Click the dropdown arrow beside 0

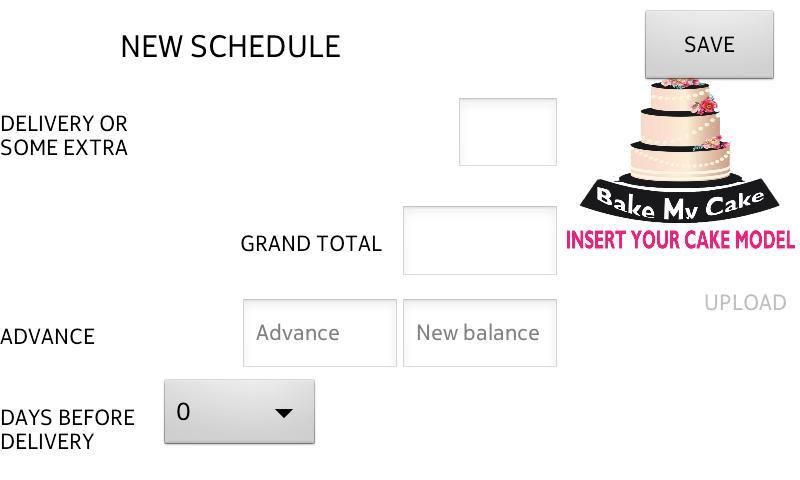pyautogui.click(x=284, y=412)
